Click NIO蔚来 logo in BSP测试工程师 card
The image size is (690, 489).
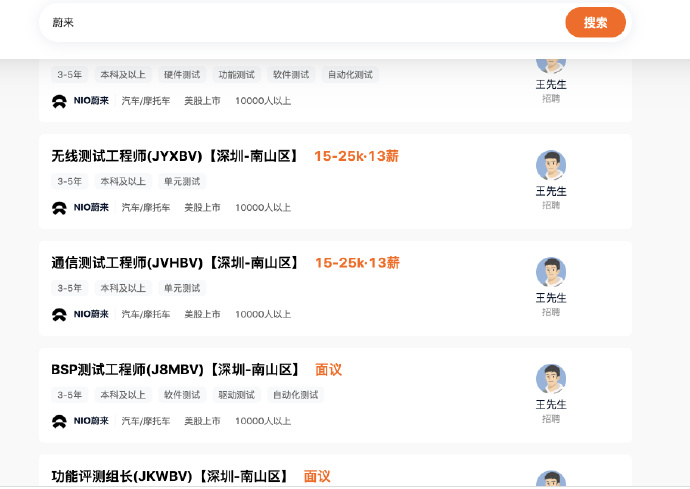80,421
